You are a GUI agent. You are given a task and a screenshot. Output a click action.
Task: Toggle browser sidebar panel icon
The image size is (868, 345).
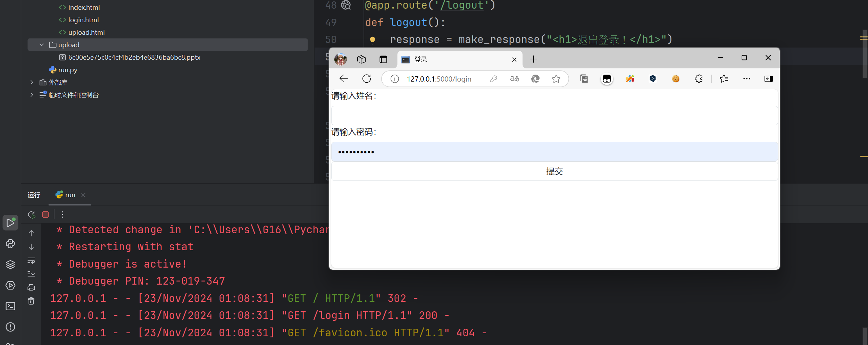point(768,79)
